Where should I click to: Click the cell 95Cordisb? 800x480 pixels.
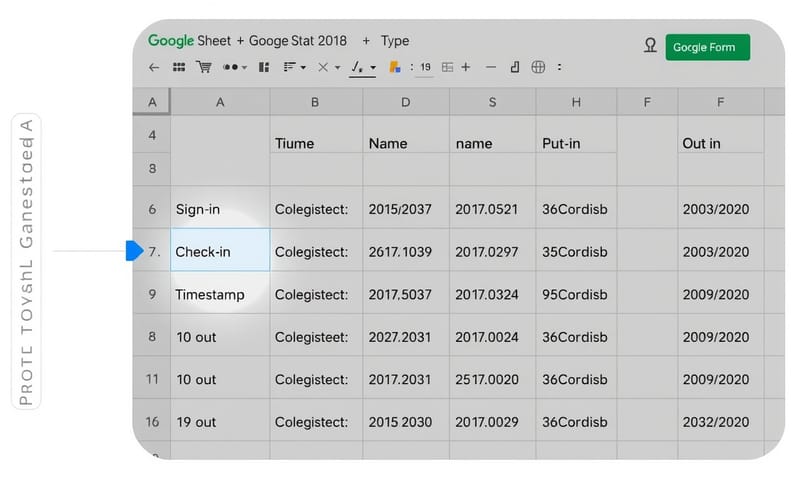point(576,294)
